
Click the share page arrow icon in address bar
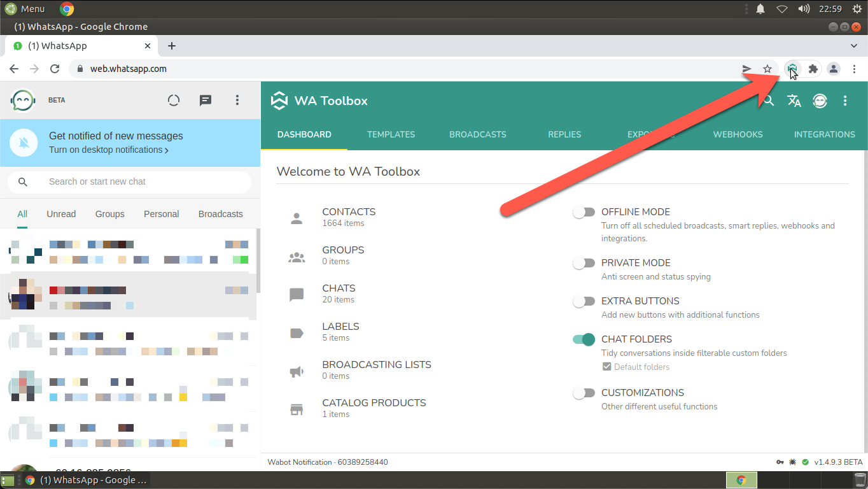point(747,69)
